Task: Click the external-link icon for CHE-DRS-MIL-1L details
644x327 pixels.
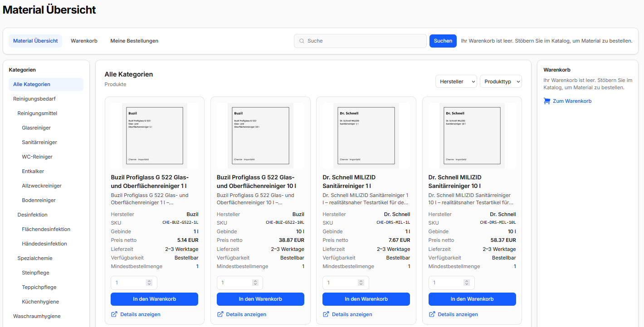Action: pyautogui.click(x=326, y=314)
